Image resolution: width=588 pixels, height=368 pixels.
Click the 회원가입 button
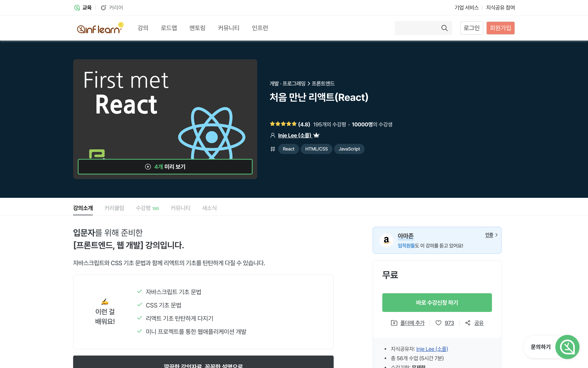(x=500, y=28)
